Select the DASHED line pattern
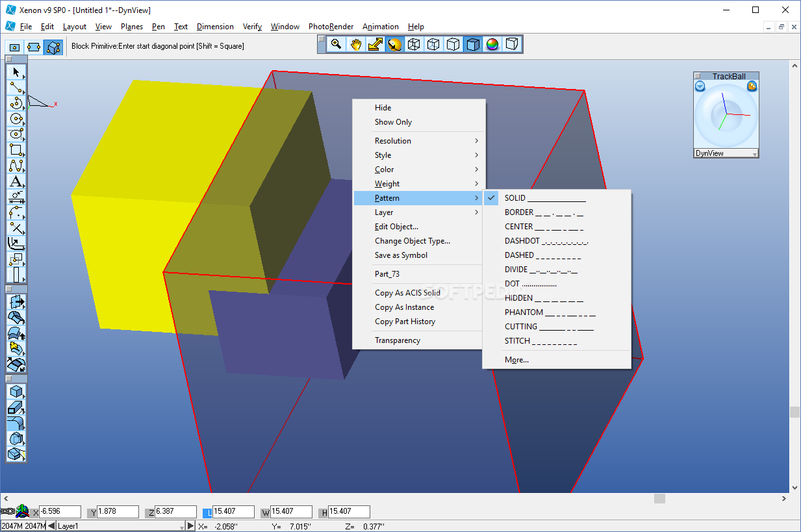This screenshot has height=532, width=801. point(557,255)
